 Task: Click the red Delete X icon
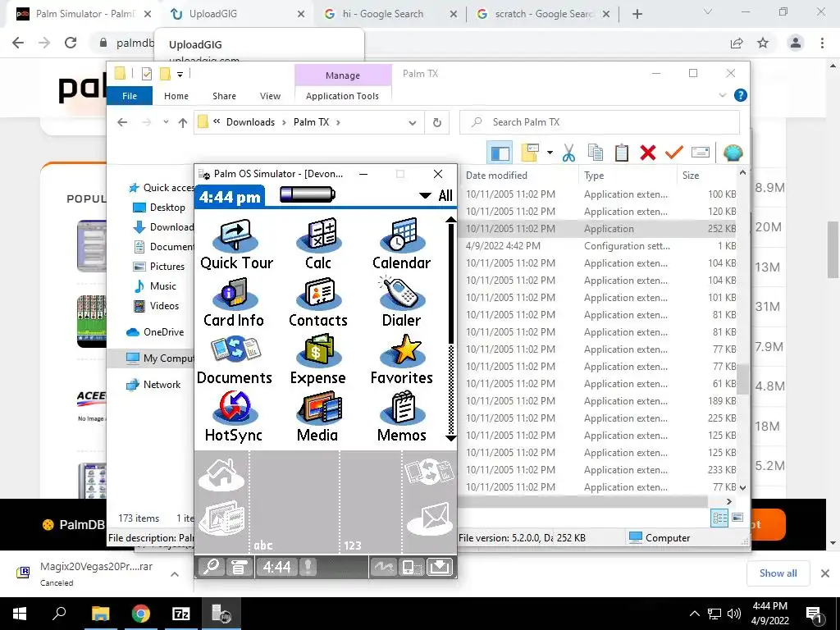[648, 153]
